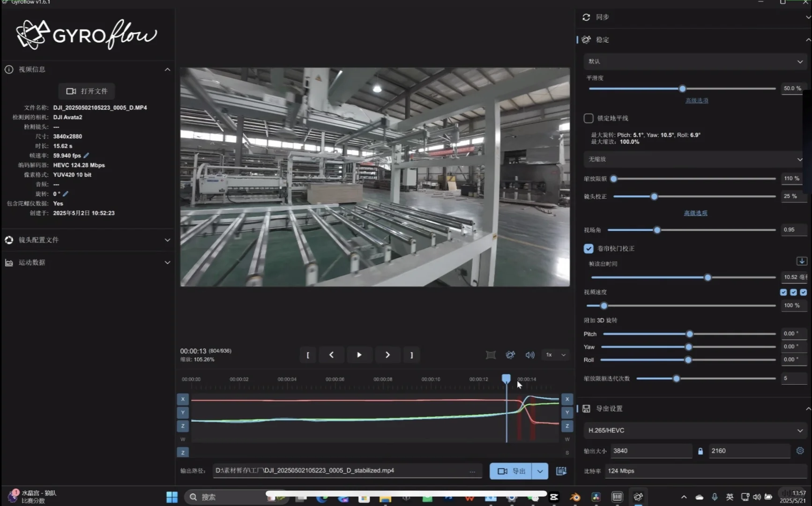Screen dimensions: 812x506
Task: Click the export settings save icon
Action: coord(586,409)
